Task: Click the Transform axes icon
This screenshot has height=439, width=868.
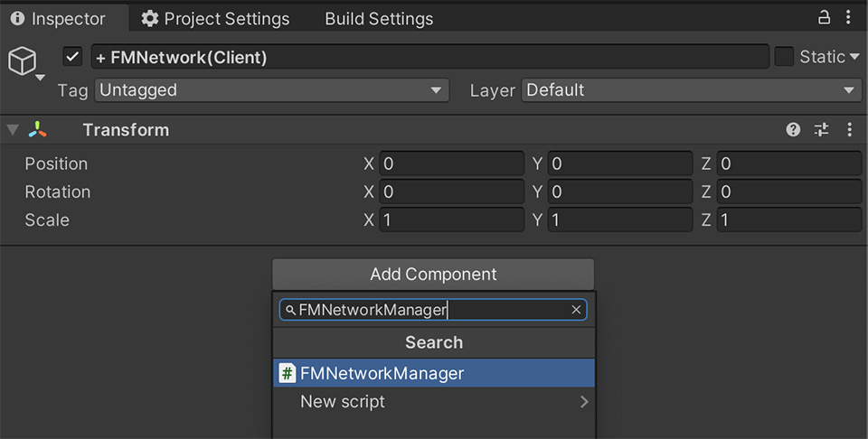Action: pos(38,130)
